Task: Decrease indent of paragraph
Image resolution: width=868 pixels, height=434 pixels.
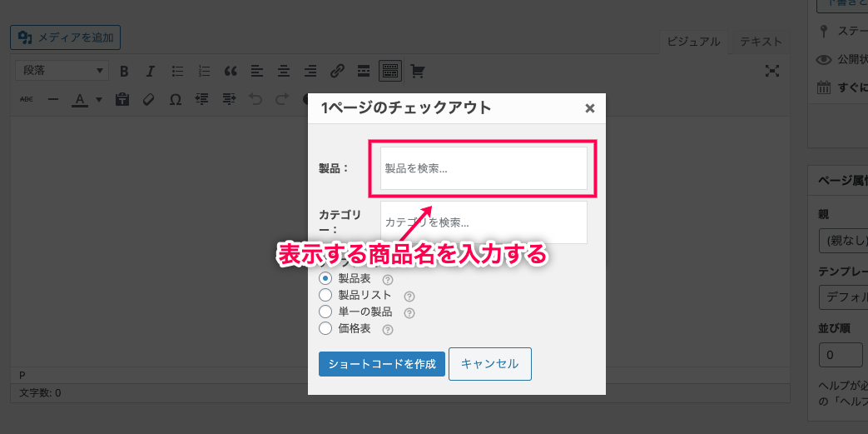Action: click(202, 99)
